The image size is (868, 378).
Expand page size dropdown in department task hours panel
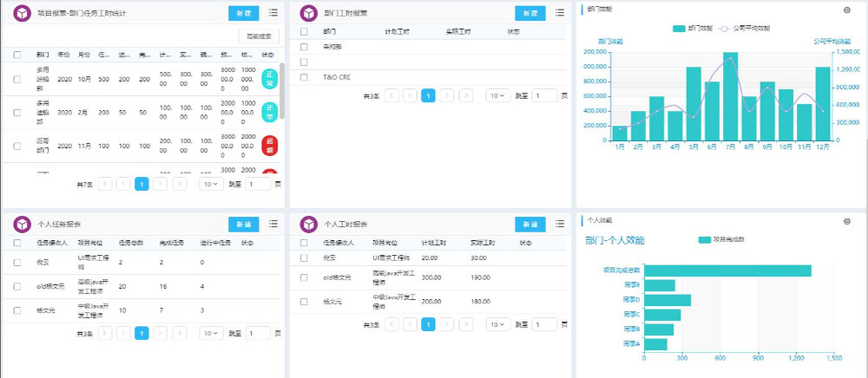pyautogui.click(x=212, y=184)
